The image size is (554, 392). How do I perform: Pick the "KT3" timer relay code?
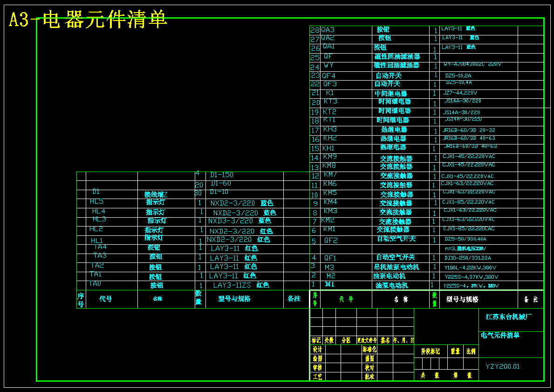(330, 102)
